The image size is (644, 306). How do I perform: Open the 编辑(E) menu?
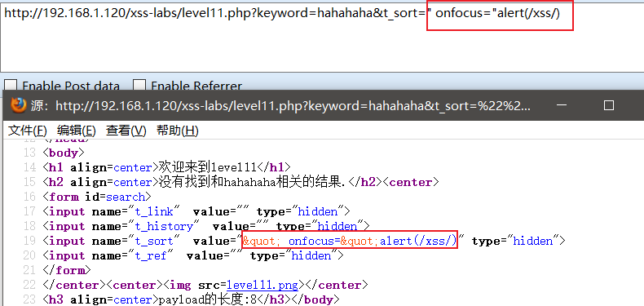click(77, 131)
